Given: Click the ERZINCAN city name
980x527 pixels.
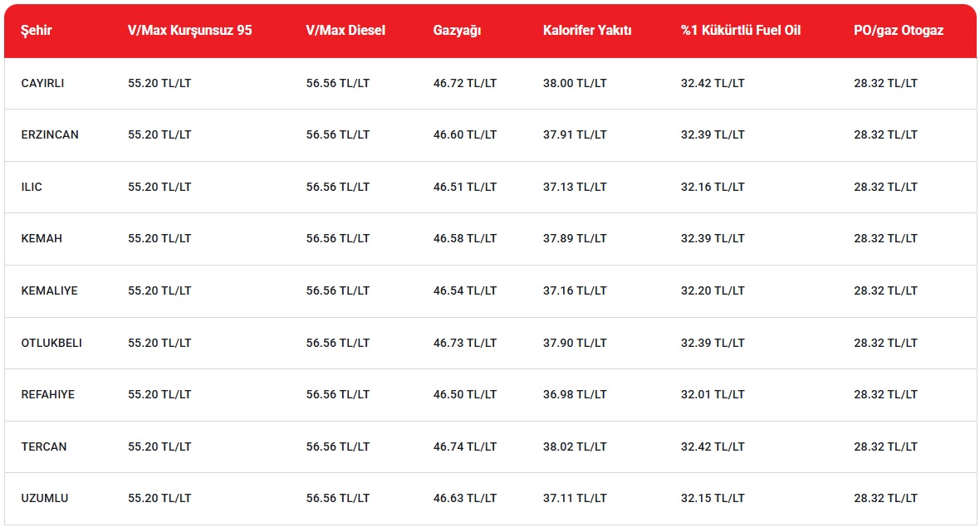Looking at the screenshot, I should [50, 134].
